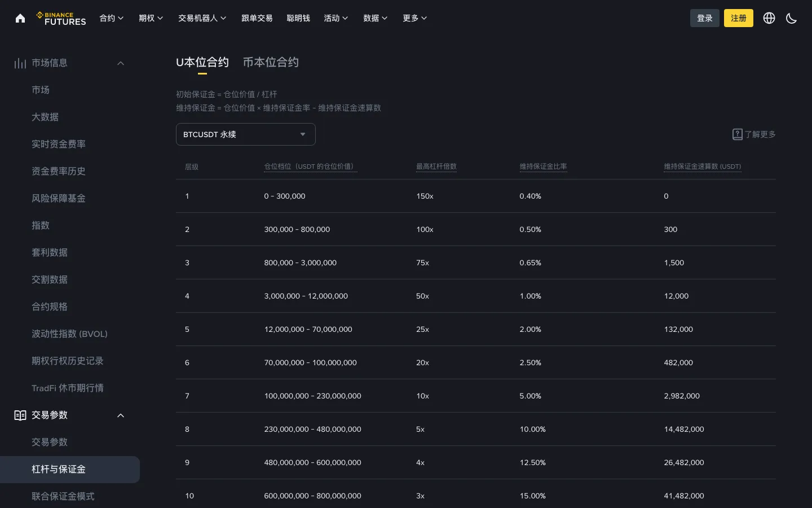Expand the 合约 navigation menu
Screen dimensions: 812x508
coord(112,18)
